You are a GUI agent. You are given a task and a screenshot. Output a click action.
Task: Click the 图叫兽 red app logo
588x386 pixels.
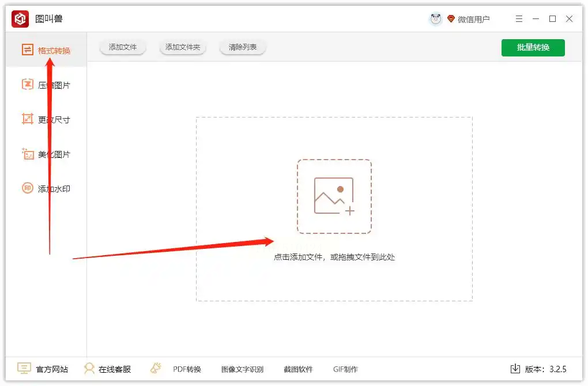point(20,19)
